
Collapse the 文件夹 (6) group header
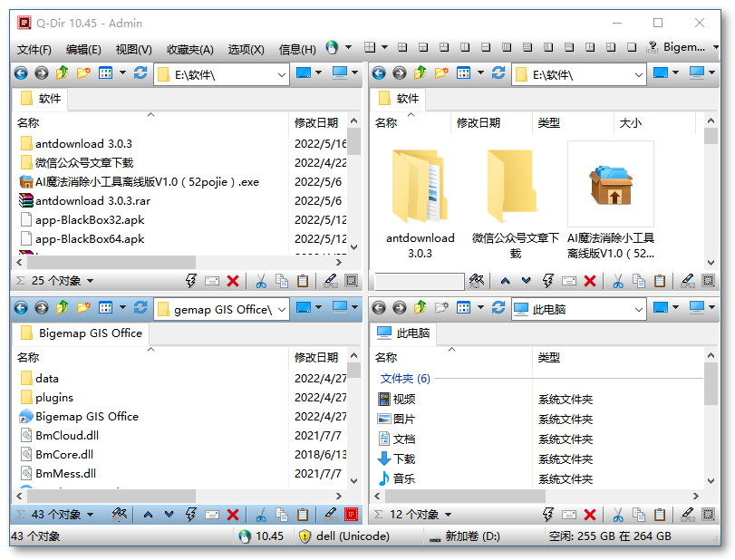[x=405, y=378]
